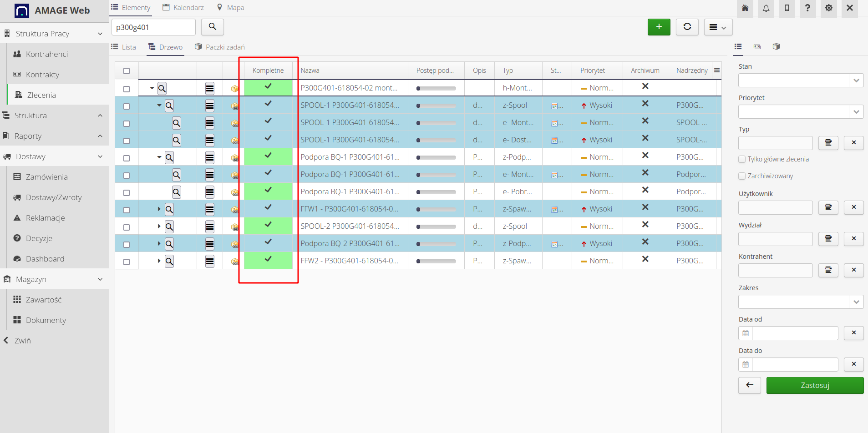
Task: Open the calendar picker for Data od
Action: [746, 333]
